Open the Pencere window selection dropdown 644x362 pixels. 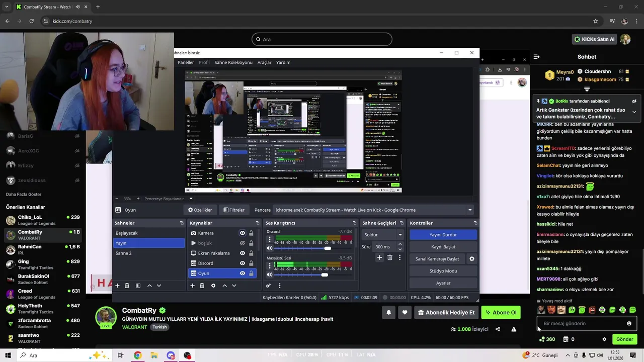click(x=374, y=210)
